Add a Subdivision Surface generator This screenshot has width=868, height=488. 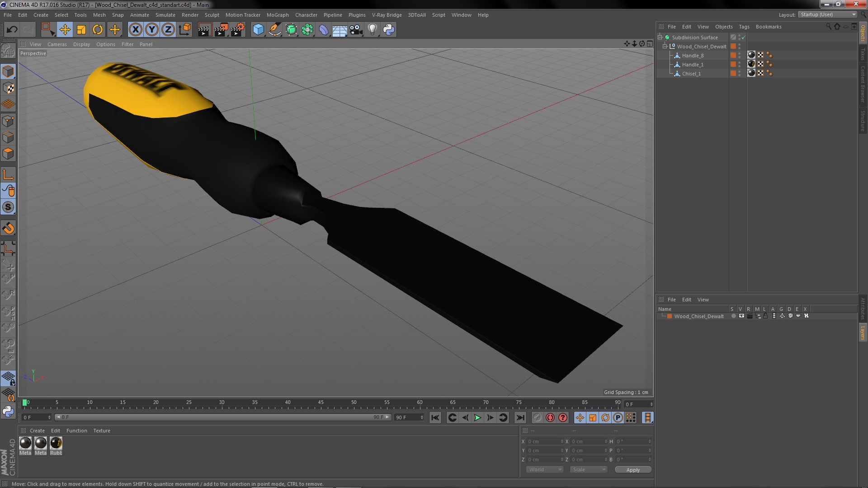click(x=291, y=30)
